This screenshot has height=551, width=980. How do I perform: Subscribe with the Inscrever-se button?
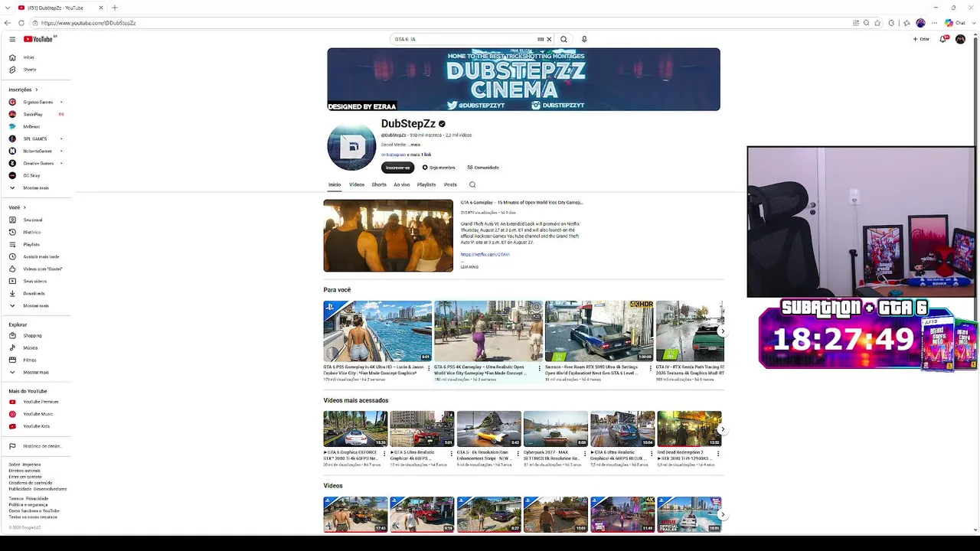coord(397,168)
